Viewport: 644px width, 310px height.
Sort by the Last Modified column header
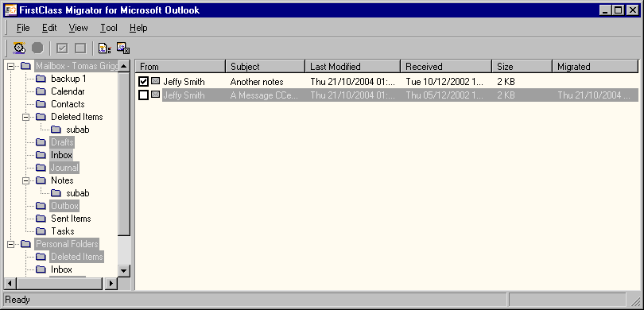(353, 67)
